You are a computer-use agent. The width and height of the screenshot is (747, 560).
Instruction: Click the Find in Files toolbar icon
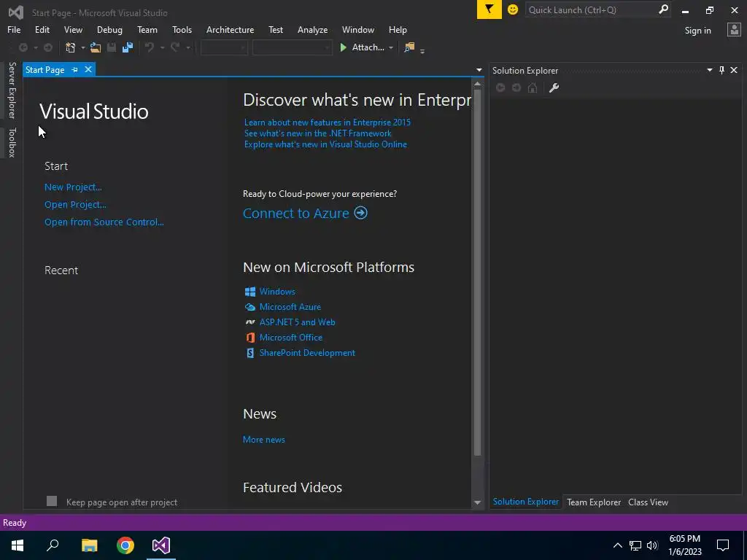coord(409,47)
